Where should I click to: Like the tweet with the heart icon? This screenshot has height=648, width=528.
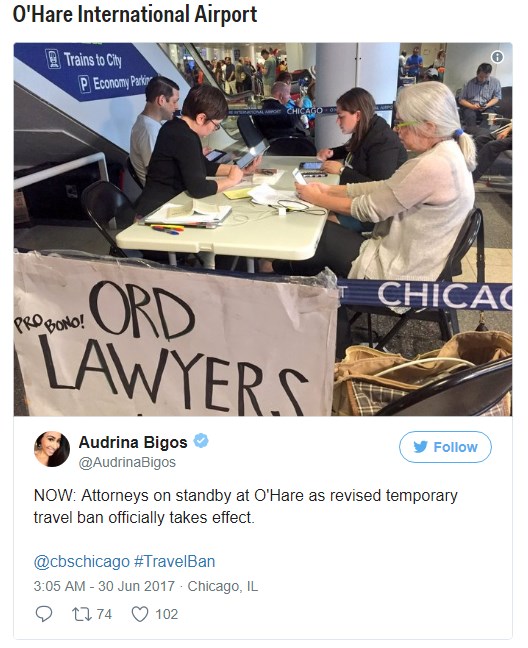coord(140,614)
